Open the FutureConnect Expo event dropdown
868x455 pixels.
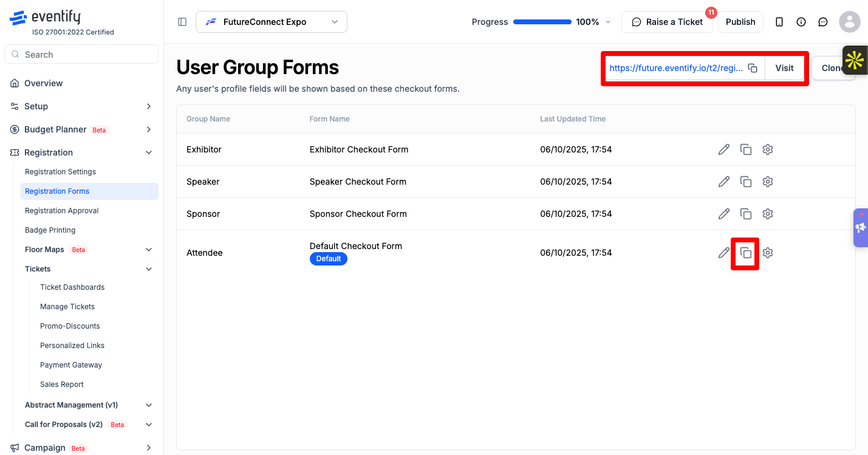click(x=272, y=22)
